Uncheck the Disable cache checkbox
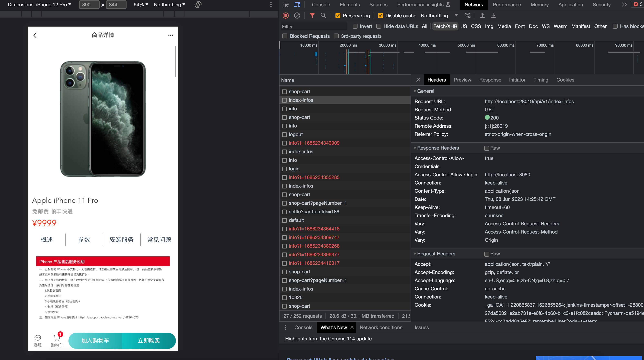 [x=380, y=16]
